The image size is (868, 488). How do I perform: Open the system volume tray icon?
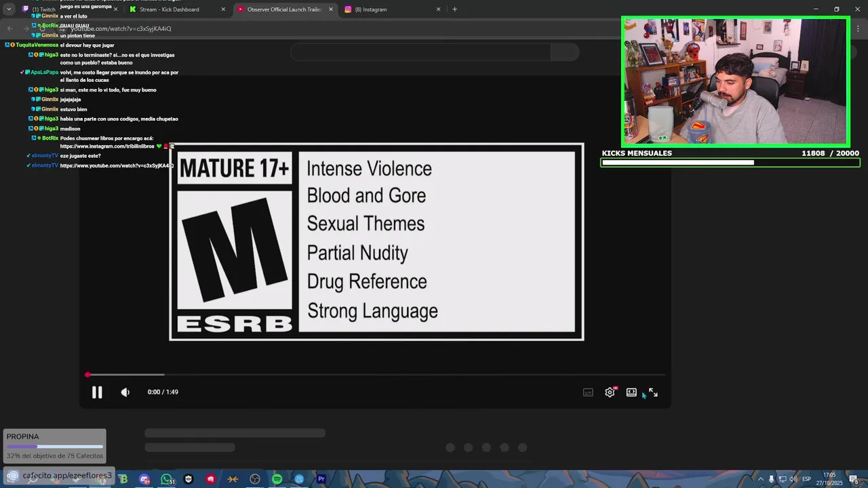coord(793,479)
